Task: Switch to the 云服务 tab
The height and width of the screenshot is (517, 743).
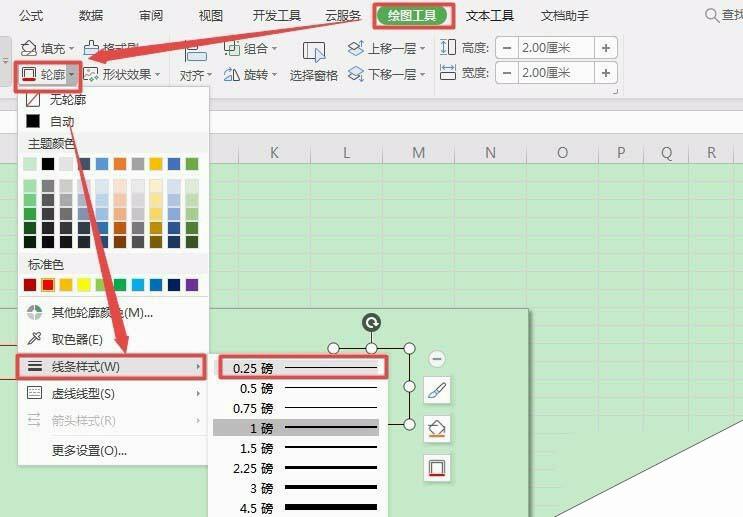Action: pyautogui.click(x=343, y=16)
